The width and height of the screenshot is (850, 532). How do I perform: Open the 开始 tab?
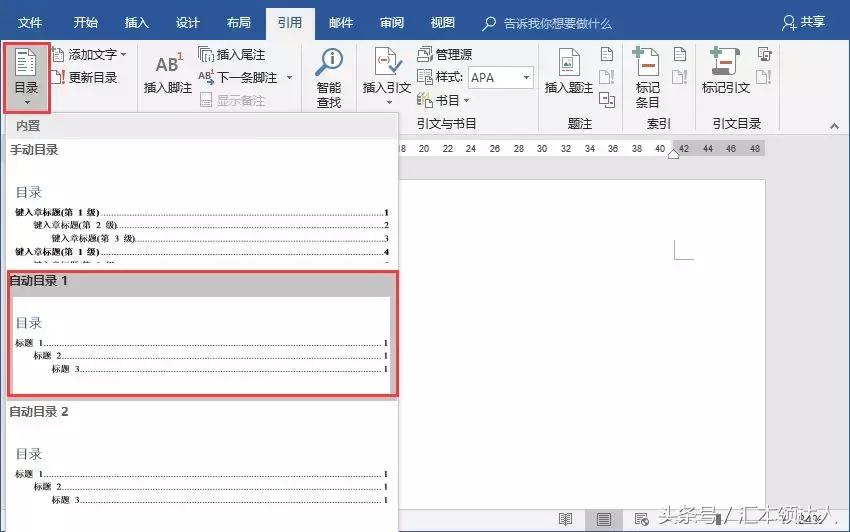pyautogui.click(x=86, y=23)
